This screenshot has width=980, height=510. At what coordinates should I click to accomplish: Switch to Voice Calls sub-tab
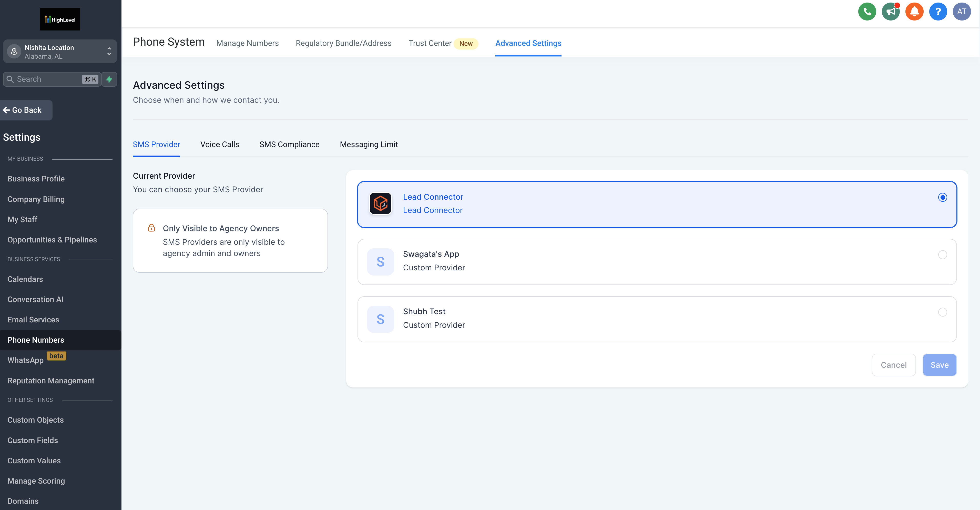pos(220,144)
